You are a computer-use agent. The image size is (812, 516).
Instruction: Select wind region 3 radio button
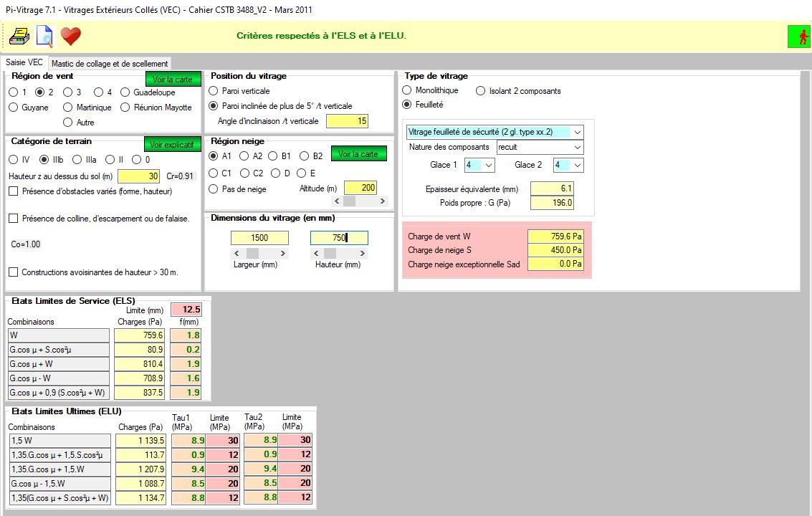[x=68, y=92]
